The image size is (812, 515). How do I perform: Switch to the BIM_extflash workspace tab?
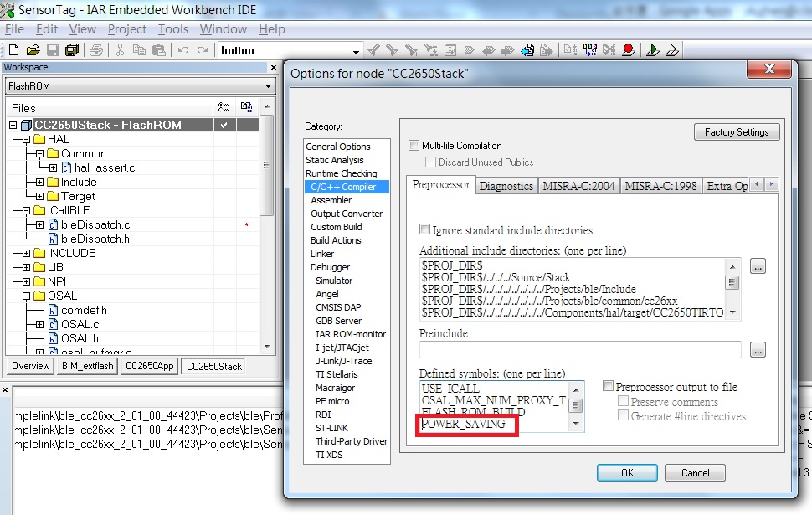(x=88, y=366)
